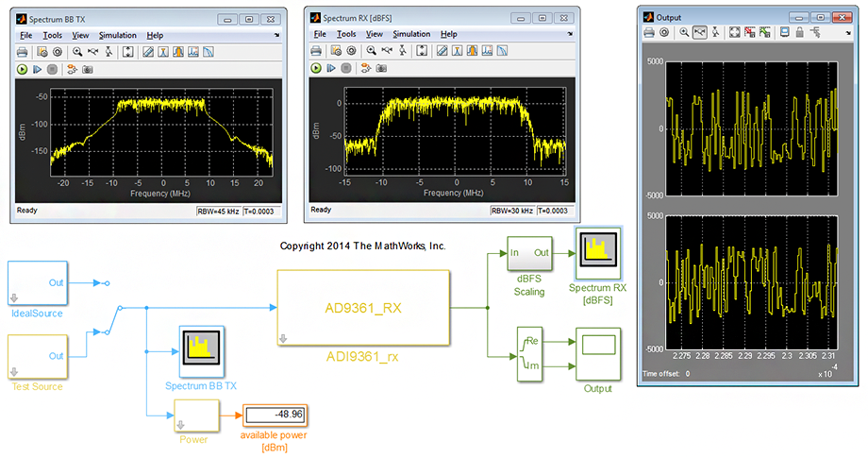Highlight Simulink block from Spectrum BB TX
868x458 pixels.
coord(72,69)
